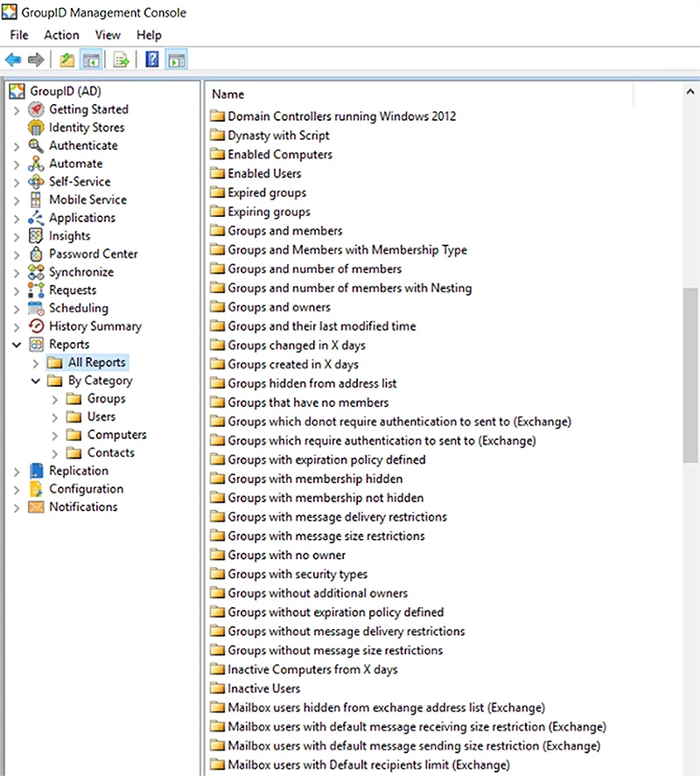Select Dynasty with Script report
The image size is (700, 776).
pos(278,135)
